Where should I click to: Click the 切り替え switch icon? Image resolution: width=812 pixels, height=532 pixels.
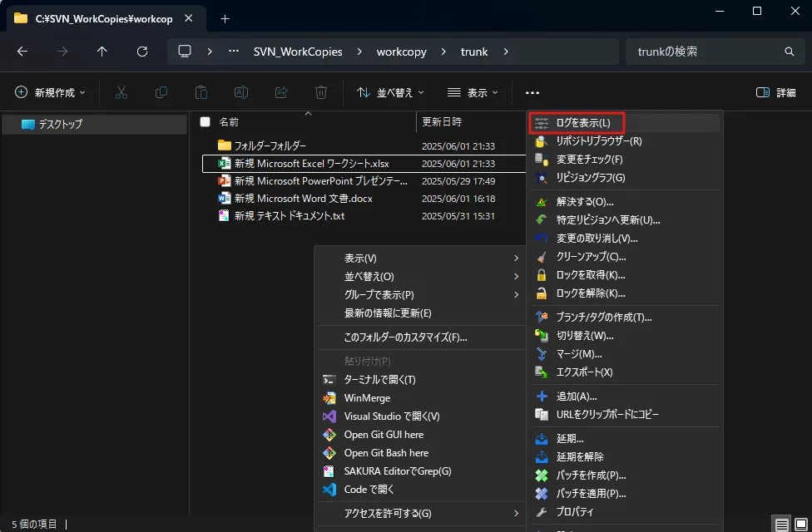point(541,336)
